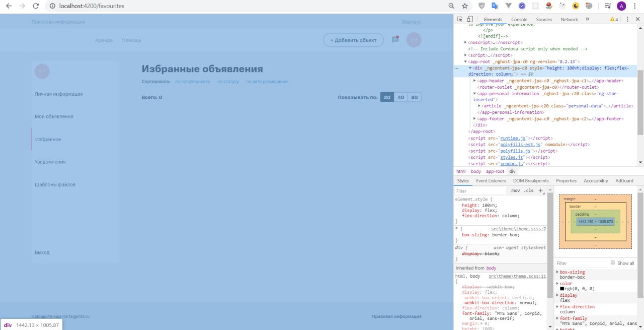
Task: Open the theme.scss:7 source link
Action: click(518, 229)
